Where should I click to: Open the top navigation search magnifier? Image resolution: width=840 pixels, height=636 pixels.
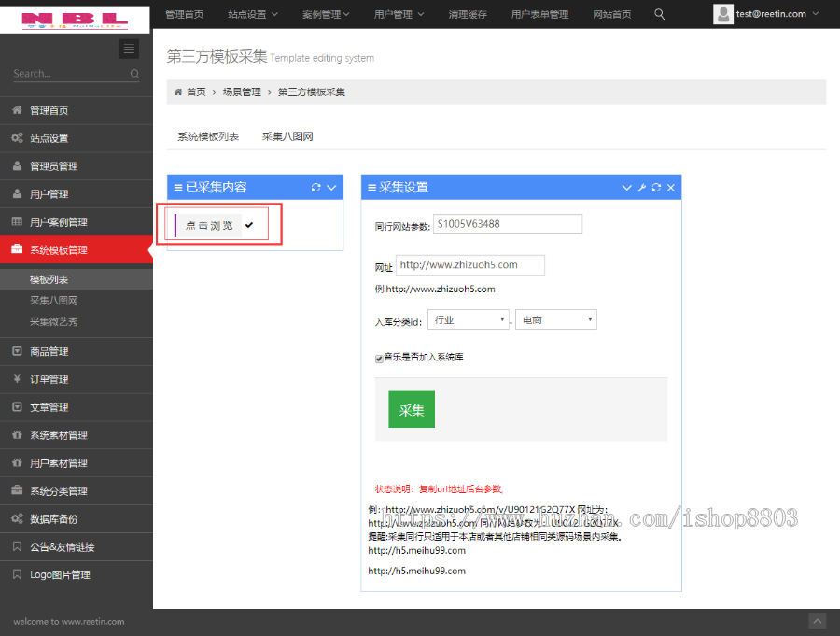click(659, 15)
